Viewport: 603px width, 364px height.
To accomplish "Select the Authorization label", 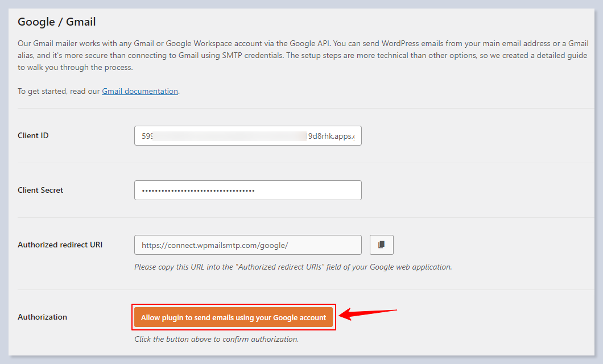I will (x=42, y=317).
